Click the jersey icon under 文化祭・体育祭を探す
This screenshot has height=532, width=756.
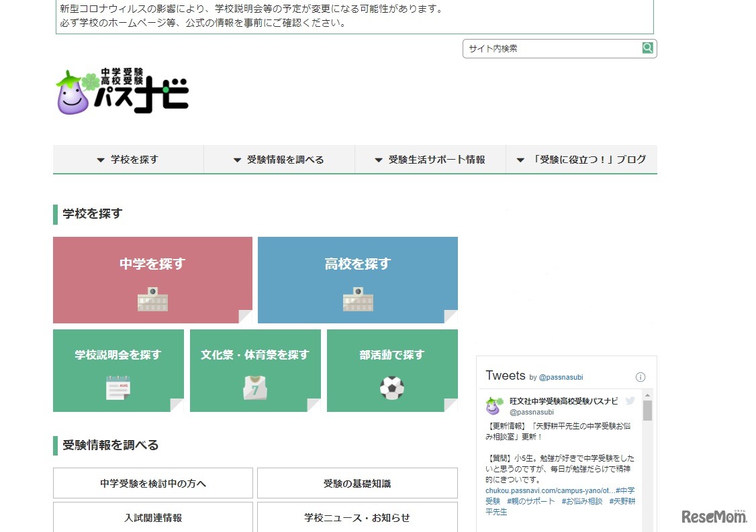(255, 388)
